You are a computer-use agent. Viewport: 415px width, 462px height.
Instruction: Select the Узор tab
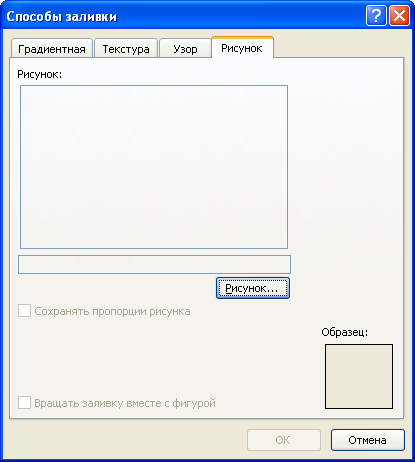[185, 48]
